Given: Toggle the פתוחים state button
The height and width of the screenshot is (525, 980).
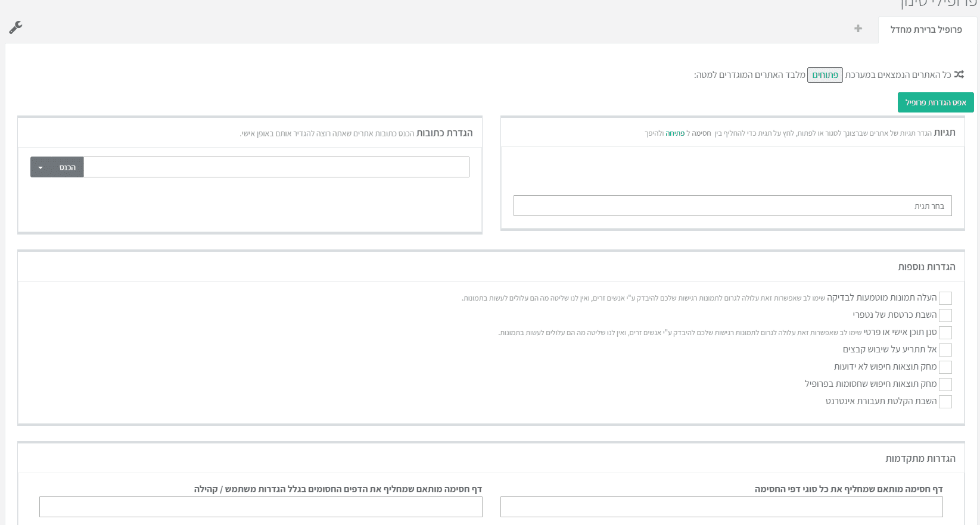Looking at the screenshot, I should coord(825,75).
